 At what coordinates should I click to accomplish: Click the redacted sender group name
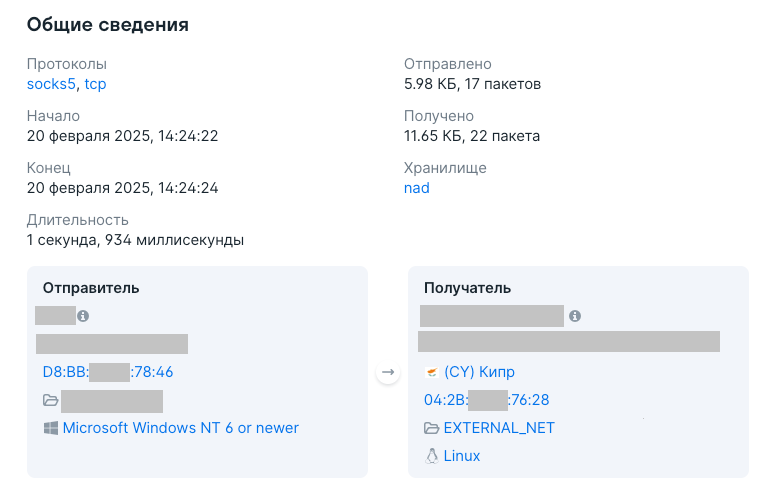(112, 401)
